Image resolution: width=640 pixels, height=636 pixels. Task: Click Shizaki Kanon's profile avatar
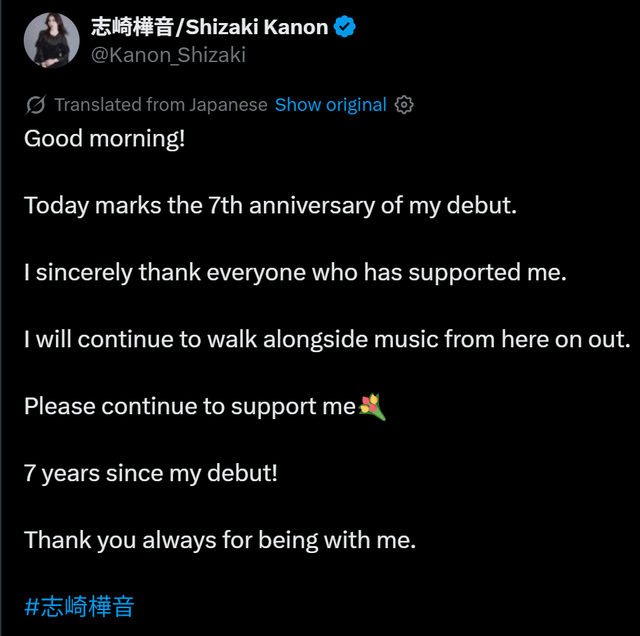46,40
